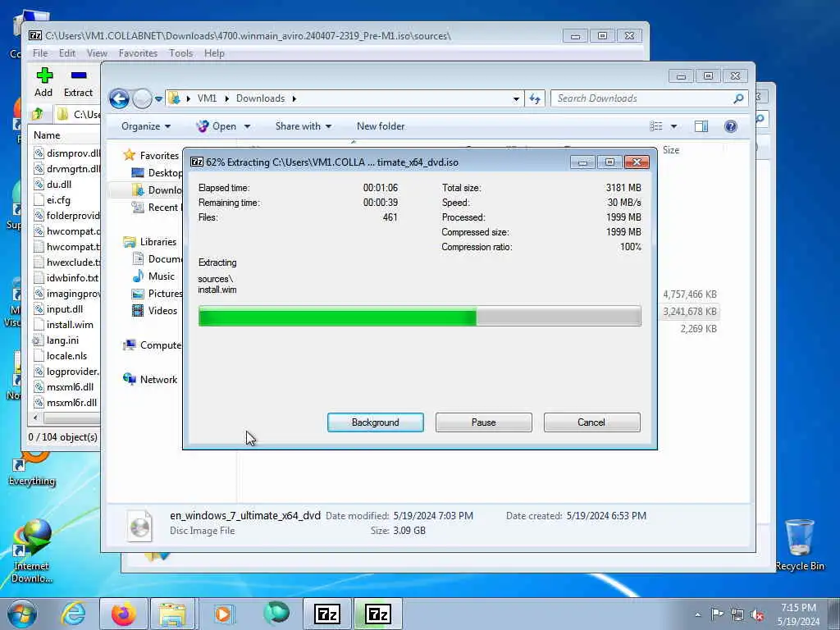Click the green extraction progress bar
Image resolution: width=840 pixels, height=630 pixels.
coord(419,316)
